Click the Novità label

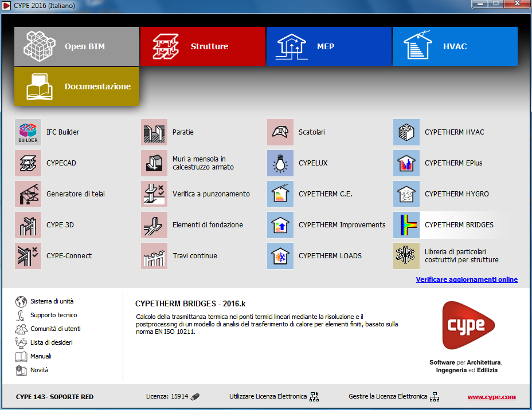(40, 370)
